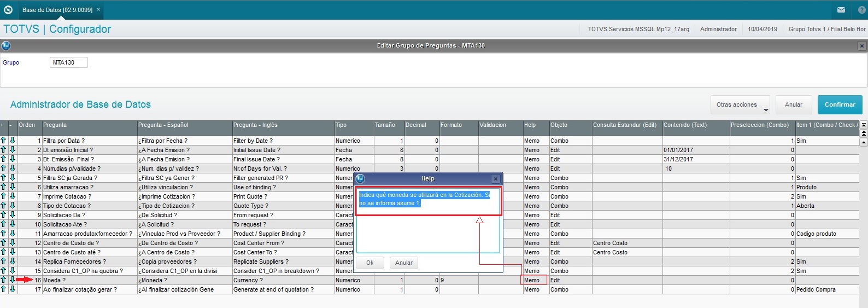Click Anular in the Help dialog

404,263
